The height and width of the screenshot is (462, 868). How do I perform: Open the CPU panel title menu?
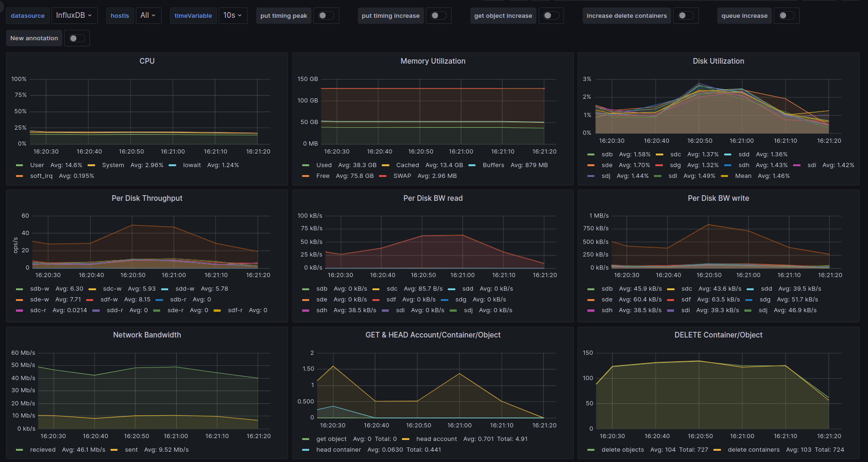click(x=147, y=61)
